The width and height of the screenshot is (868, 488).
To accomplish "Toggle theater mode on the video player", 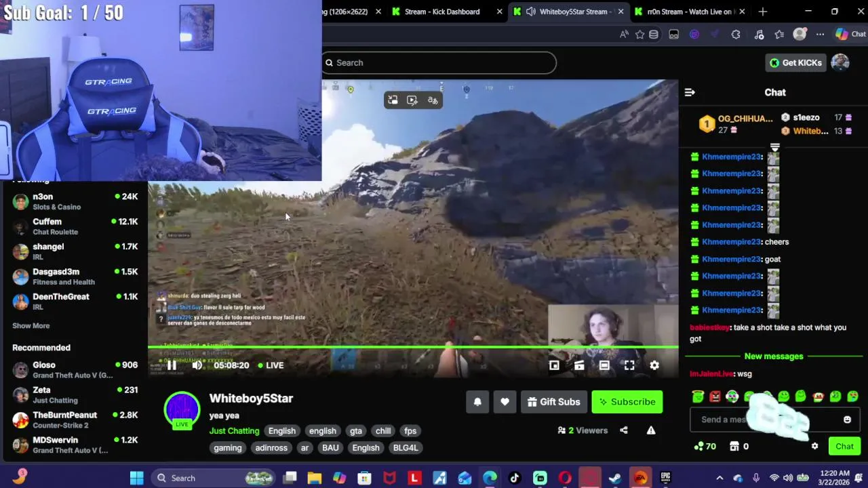I will pyautogui.click(x=604, y=365).
